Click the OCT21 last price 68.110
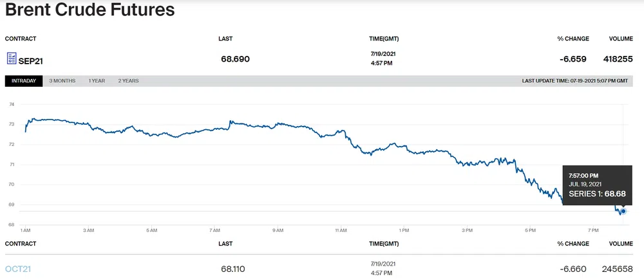 [x=232, y=269]
